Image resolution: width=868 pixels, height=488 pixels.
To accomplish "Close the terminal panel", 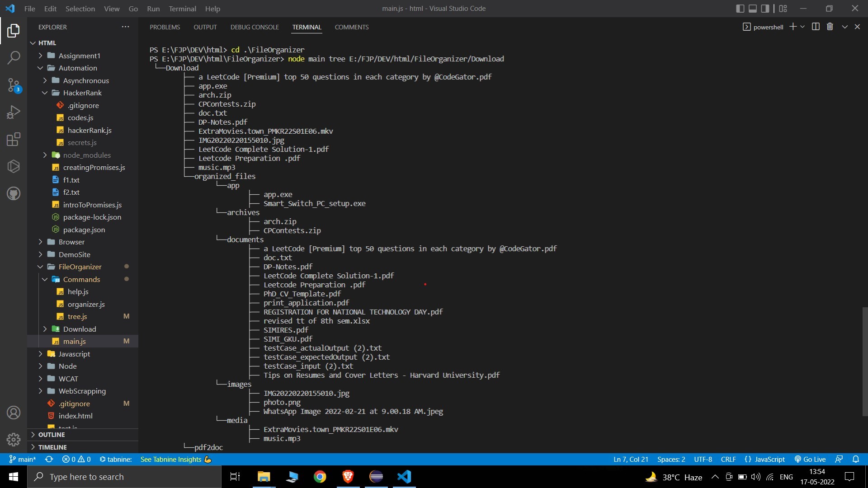I will tap(857, 27).
